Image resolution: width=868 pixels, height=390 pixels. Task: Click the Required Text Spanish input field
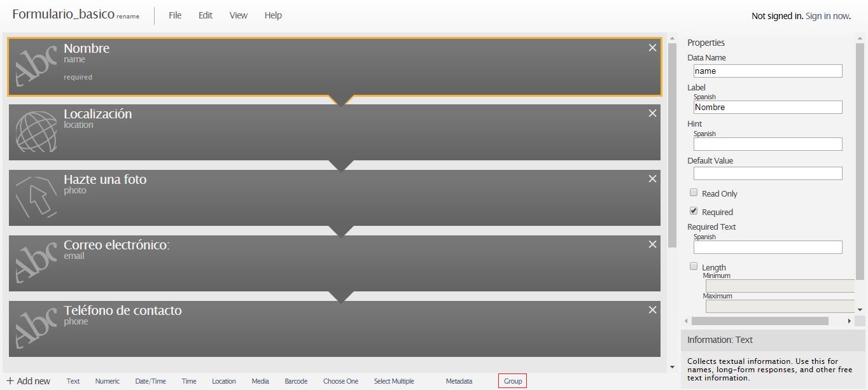coord(768,247)
